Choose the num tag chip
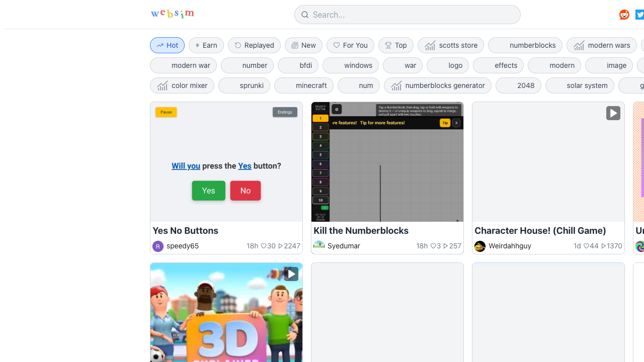The width and height of the screenshot is (644, 362). [359, 85]
